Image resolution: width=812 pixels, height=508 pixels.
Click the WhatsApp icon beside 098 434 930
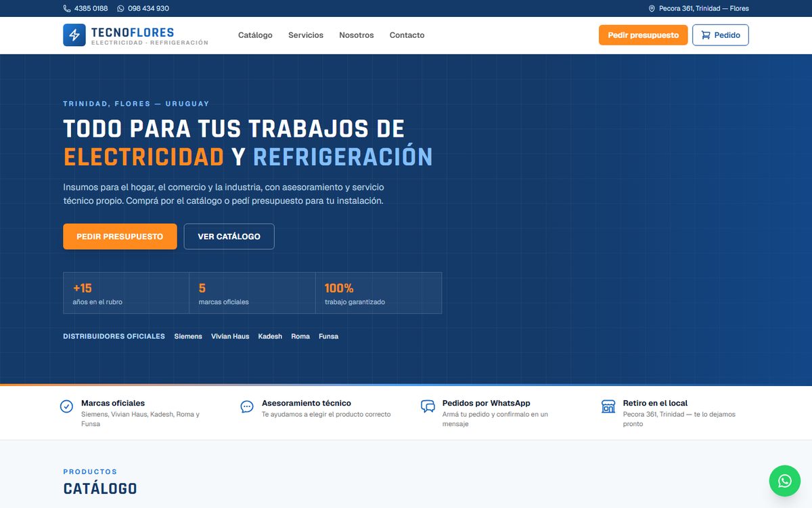pos(120,9)
